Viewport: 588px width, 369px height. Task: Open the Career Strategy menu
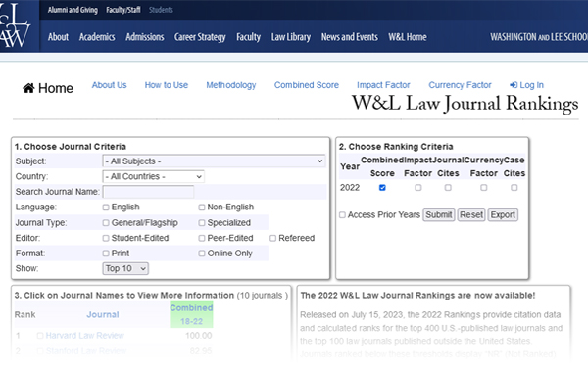200,37
